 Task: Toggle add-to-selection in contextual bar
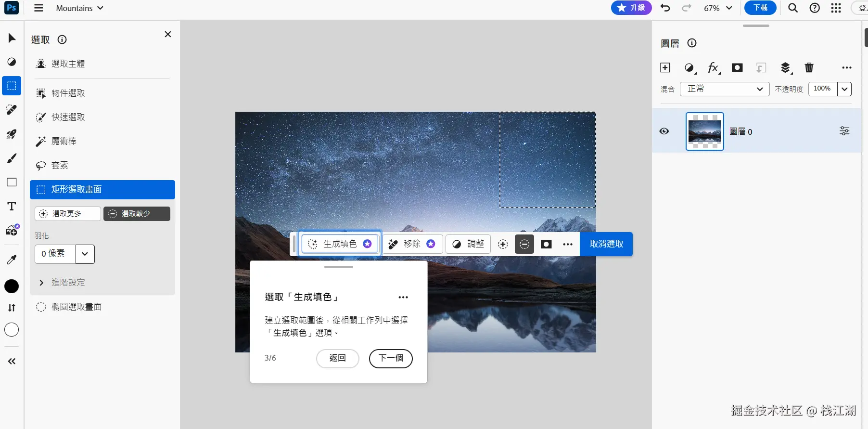pos(503,244)
